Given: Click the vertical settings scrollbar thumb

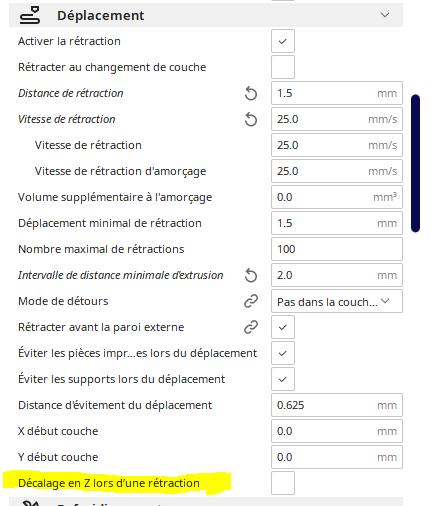Looking at the screenshot, I should click(x=415, y=163).
